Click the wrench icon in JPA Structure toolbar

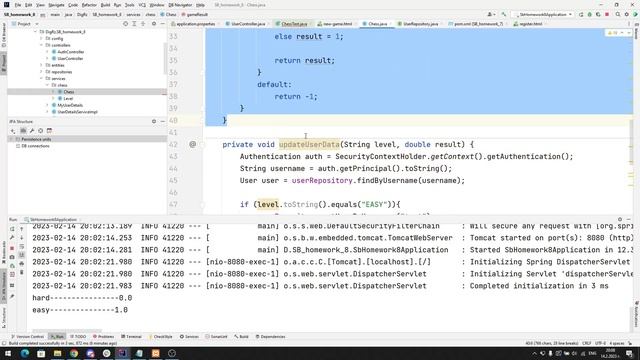pyautogui.click(x=32, y=131)
